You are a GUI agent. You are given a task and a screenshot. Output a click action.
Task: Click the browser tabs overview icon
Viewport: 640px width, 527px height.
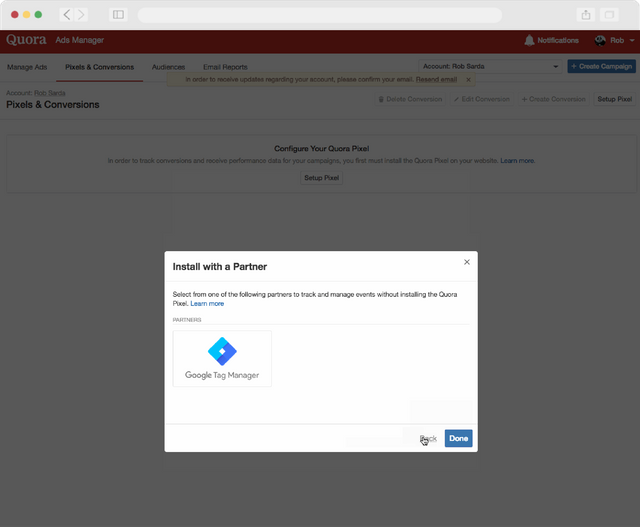coord(609,15)
